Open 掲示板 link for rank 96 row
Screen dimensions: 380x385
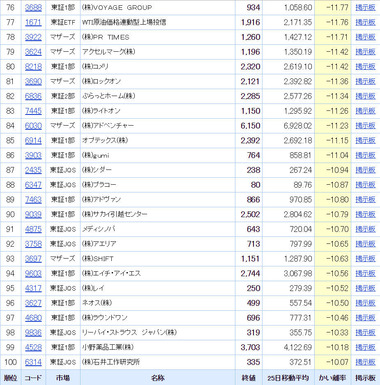point(365,303)
